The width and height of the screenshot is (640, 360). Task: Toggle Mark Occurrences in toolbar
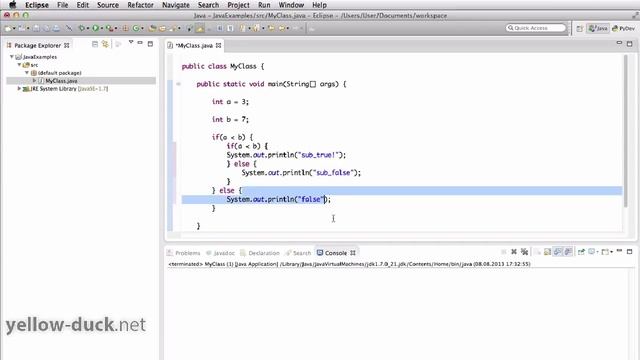pyautogui.click(x=200, y=28)
